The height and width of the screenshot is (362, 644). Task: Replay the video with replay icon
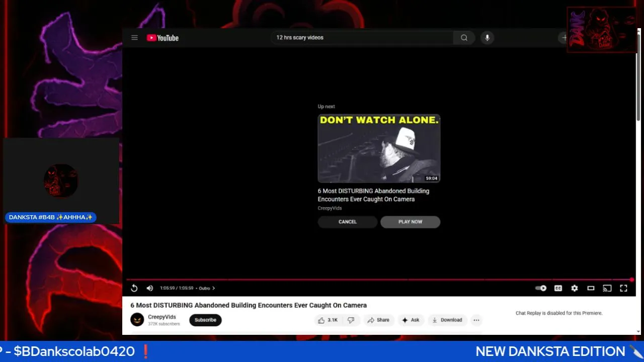point(134,288)
